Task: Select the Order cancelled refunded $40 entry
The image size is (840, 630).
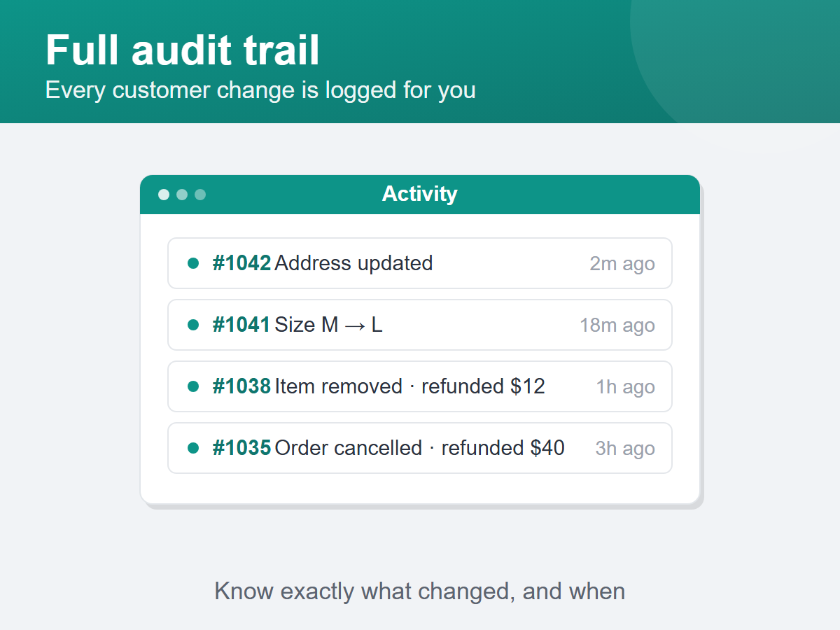Action: tap(420, 448)
